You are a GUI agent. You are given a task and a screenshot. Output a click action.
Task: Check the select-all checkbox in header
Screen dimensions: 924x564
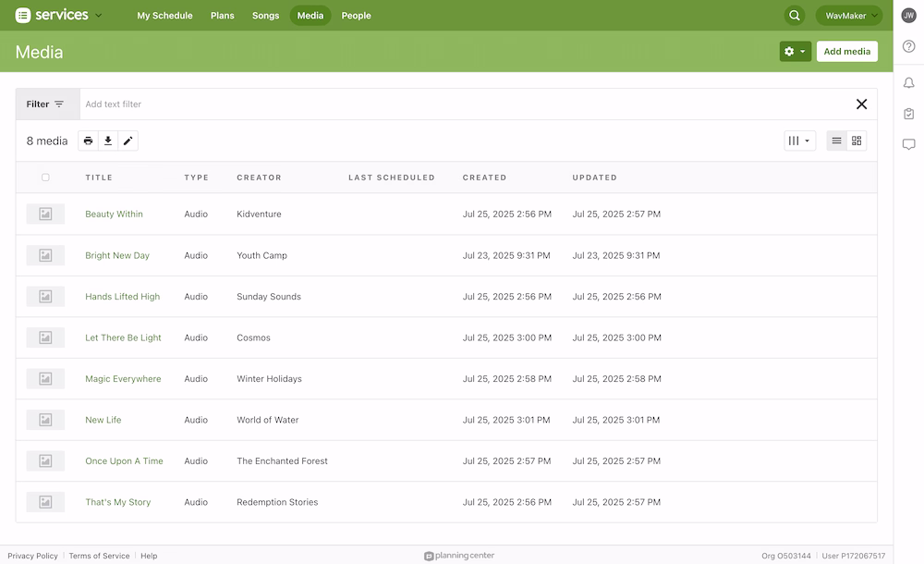[45, 178]
